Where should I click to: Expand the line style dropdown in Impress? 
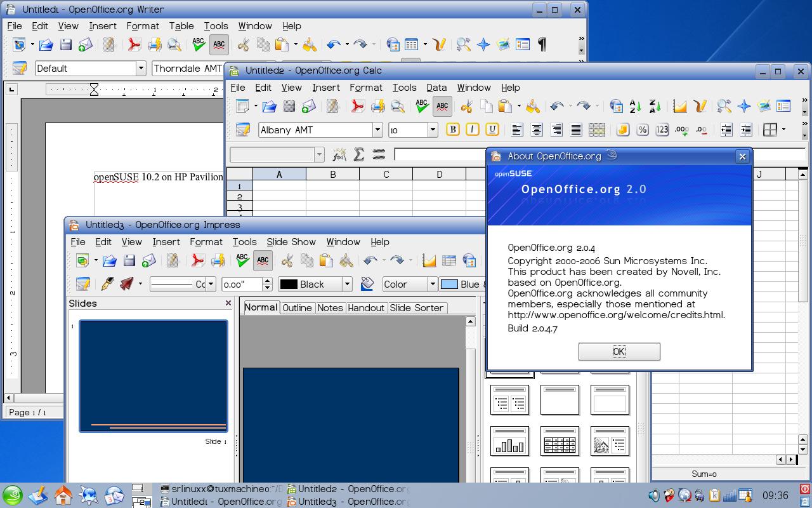(211, 284)
